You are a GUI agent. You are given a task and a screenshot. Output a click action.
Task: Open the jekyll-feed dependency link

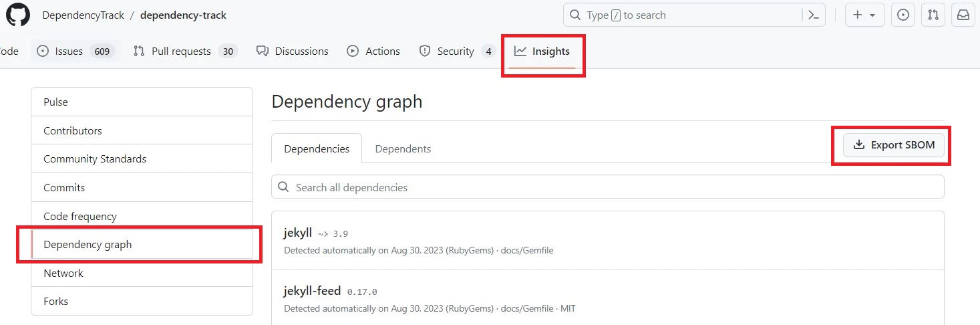click(312, 291)
